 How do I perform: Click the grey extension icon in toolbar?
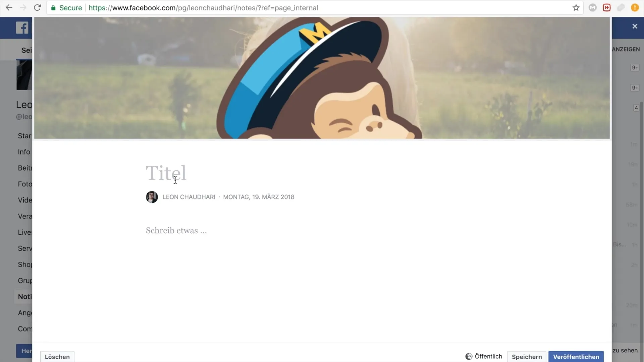[621, 8]
